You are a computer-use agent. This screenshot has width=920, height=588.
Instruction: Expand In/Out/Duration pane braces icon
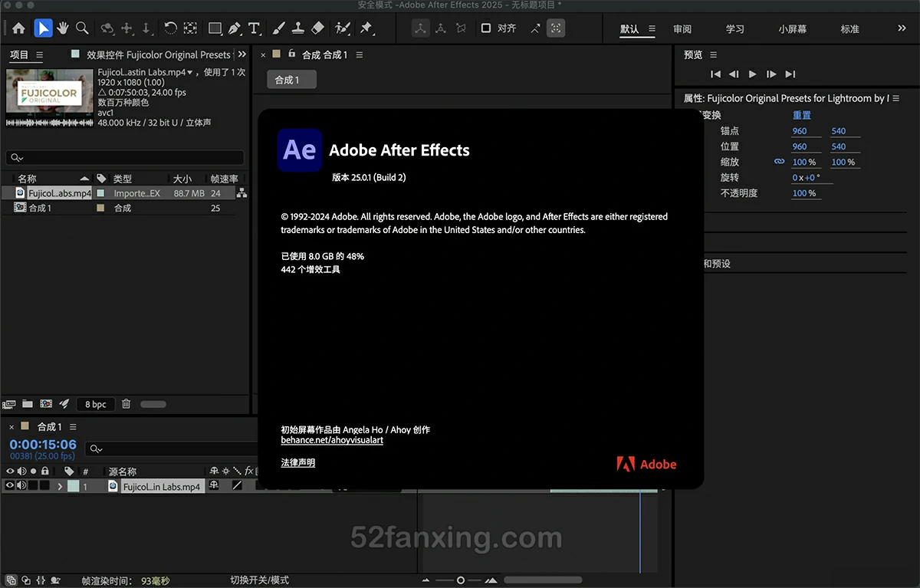click(x=41, y=580)
